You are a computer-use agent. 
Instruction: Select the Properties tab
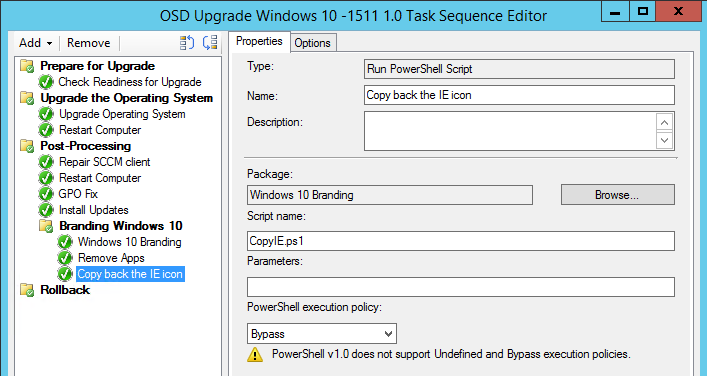(x=259, y=41)
